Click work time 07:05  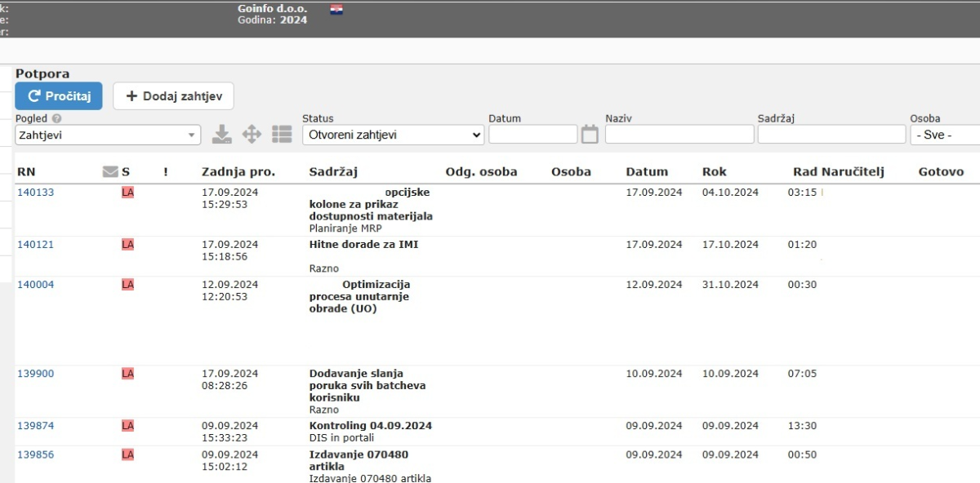tap(802, 374)
